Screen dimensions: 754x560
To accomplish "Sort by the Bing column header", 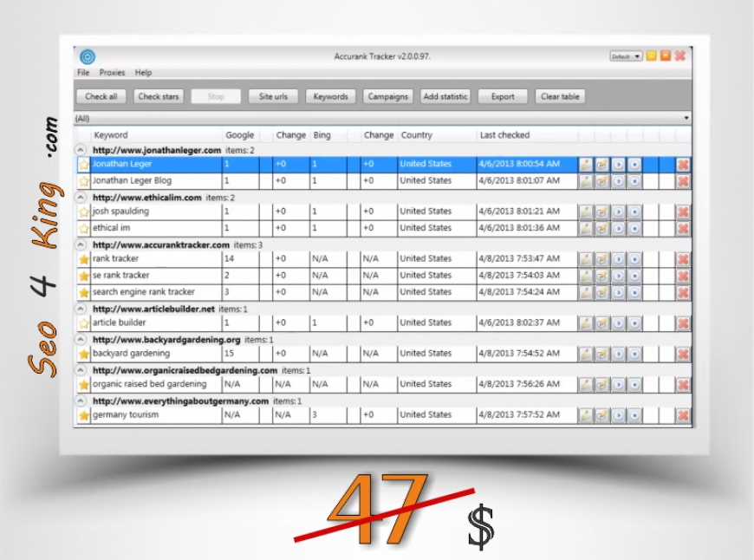I will click(x=328, y=135).
